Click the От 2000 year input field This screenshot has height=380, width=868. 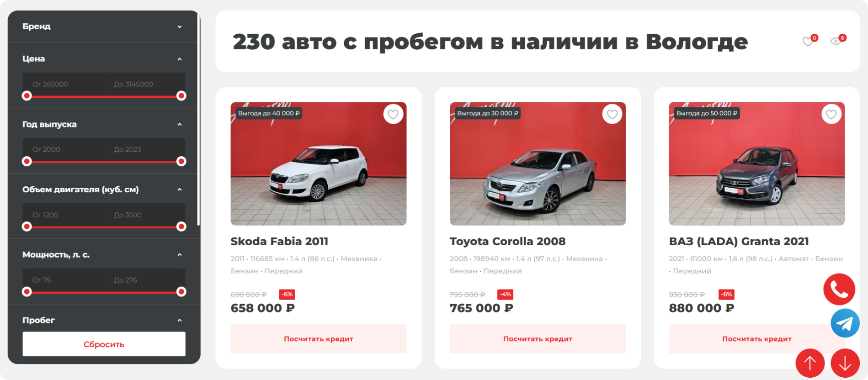click(64, 149)
